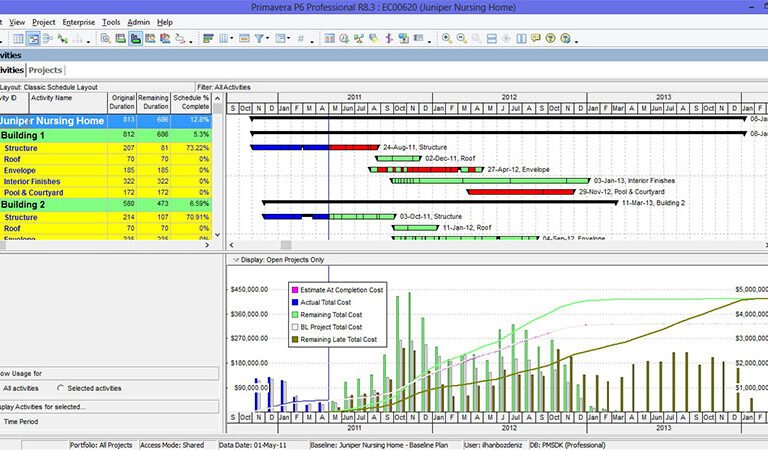The image size is (768, 450).
Task: Click the Level Resources clock icon
Action: (x=344, y=38)
